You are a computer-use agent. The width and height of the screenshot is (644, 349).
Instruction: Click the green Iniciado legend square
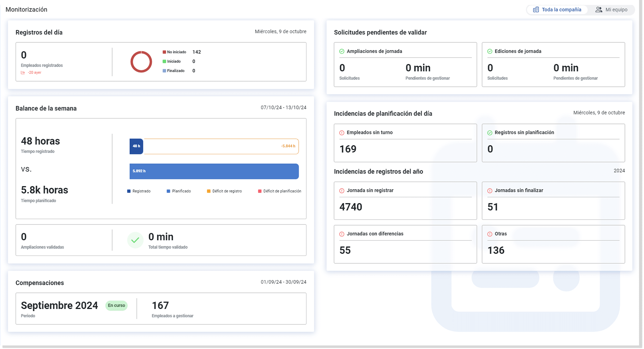pyautogui.click(x=164, y=61)
